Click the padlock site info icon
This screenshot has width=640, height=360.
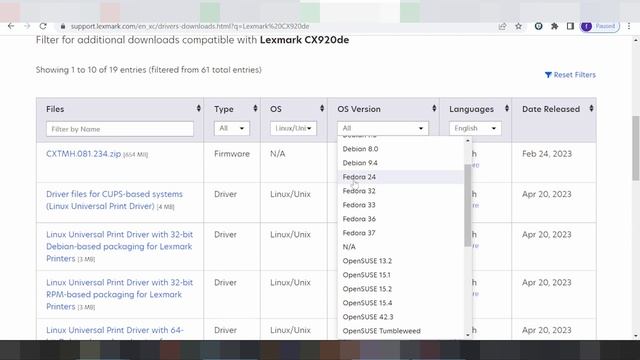[x=62, y=26]
